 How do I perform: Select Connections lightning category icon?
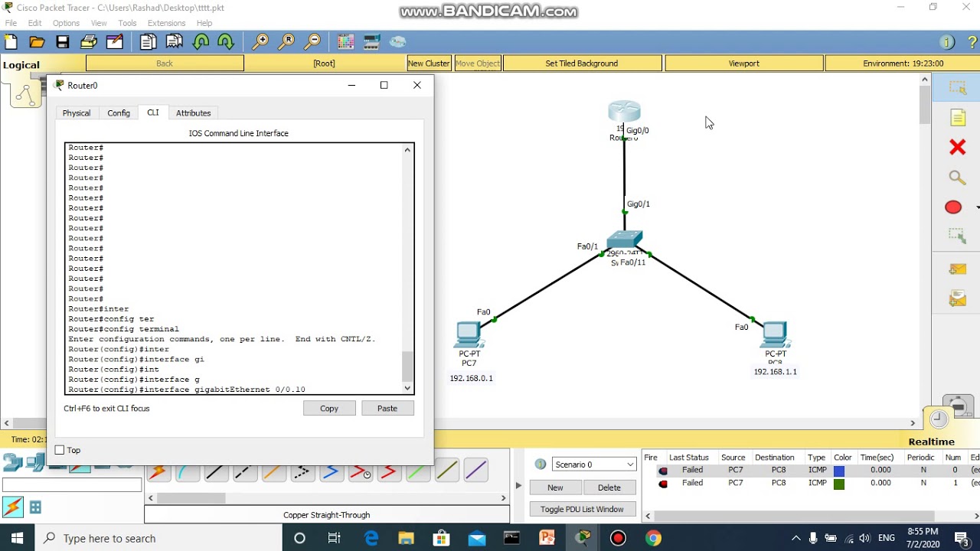tap(12, 507)
